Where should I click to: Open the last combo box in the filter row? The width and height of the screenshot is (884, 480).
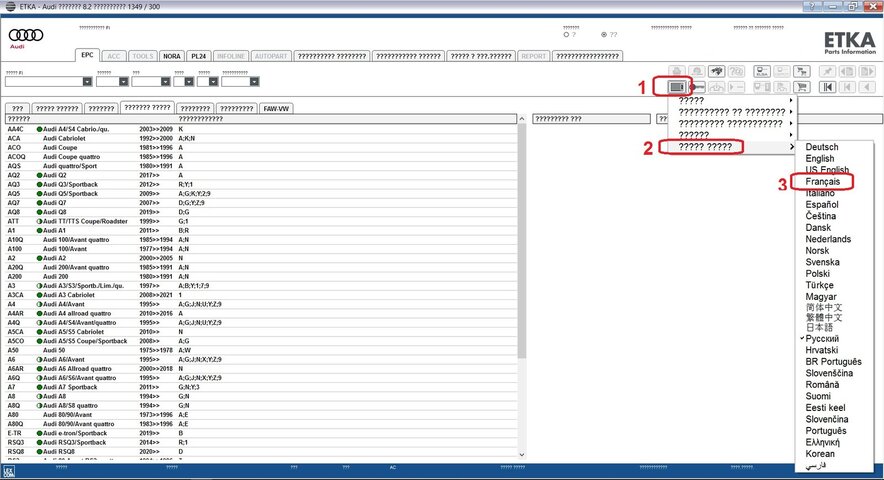(255, 82)
